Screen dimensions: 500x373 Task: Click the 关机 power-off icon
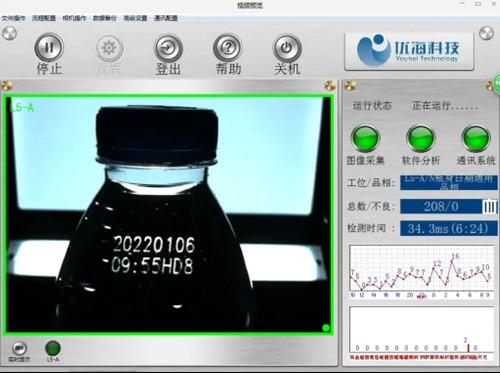[287, 48]
